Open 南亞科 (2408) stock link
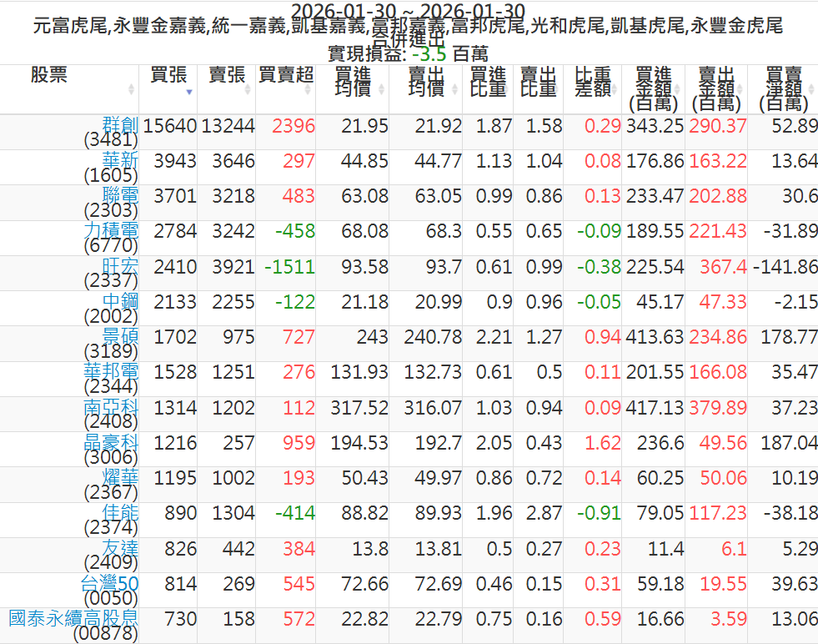The height and width of the screenshot is (644, 818). pos(112,407)
